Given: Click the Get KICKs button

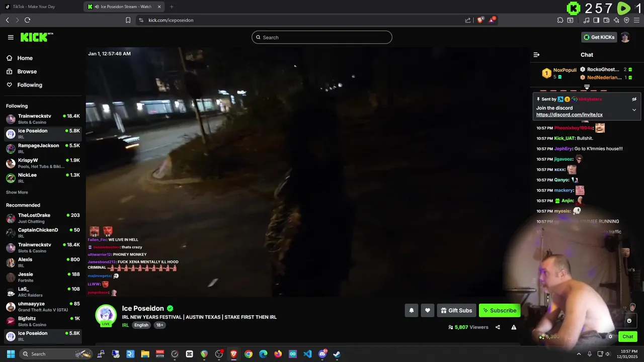Looking at the screenshot, I should tap(599, 37).
